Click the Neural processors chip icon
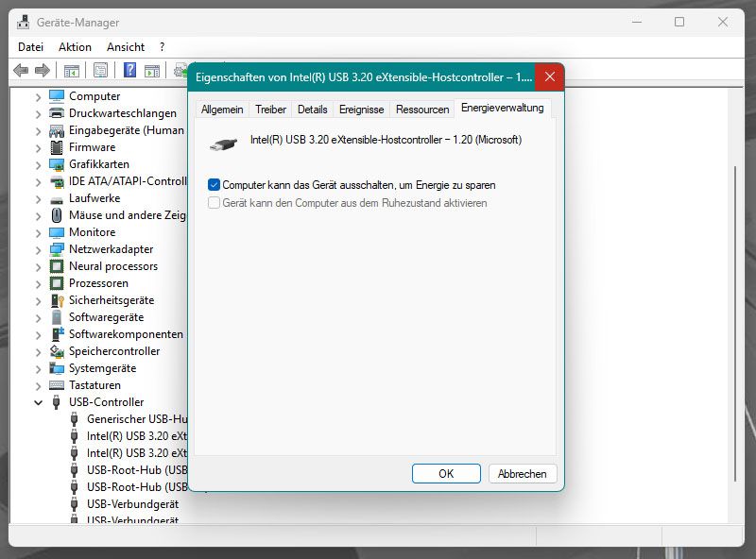The image size is (756, 559). click(57, 266)
